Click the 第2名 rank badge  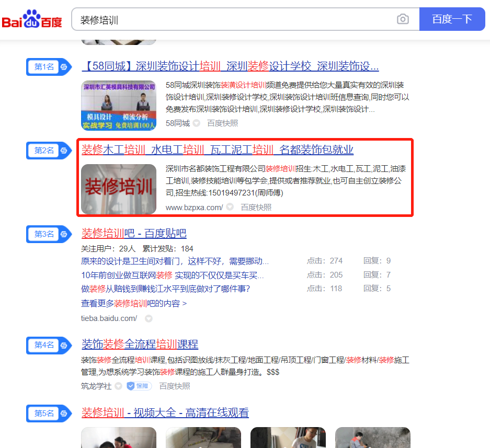[49, 151]
